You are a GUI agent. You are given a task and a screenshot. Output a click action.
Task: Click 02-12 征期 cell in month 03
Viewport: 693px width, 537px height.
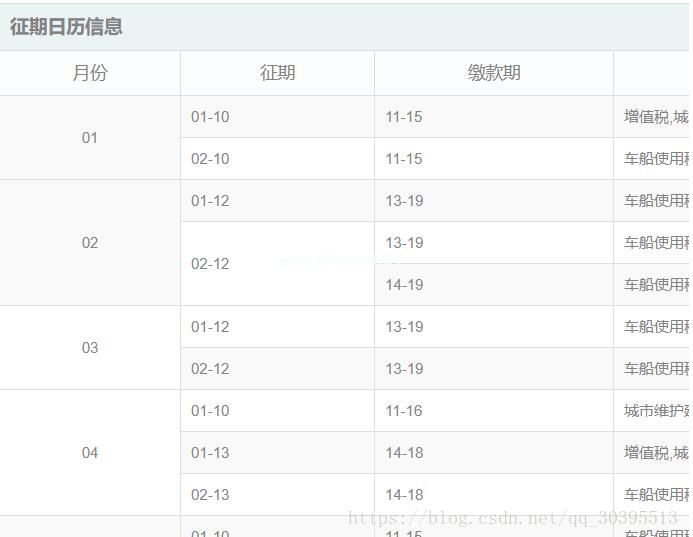(x=210, y=369)
